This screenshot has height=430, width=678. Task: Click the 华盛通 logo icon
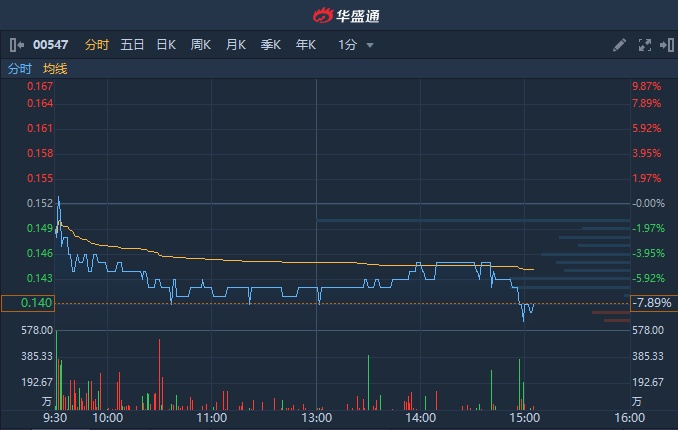click(x=323, y=15)
